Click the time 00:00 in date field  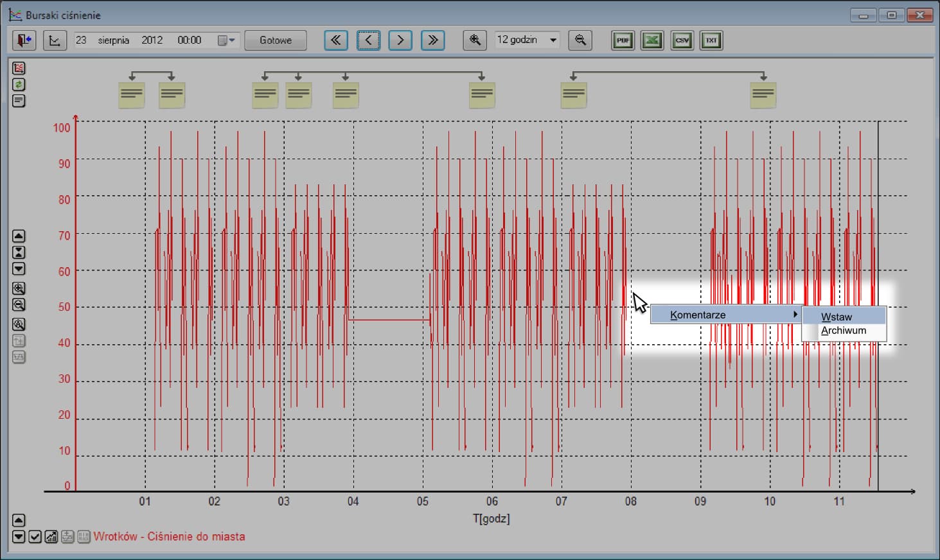point(190,40)
